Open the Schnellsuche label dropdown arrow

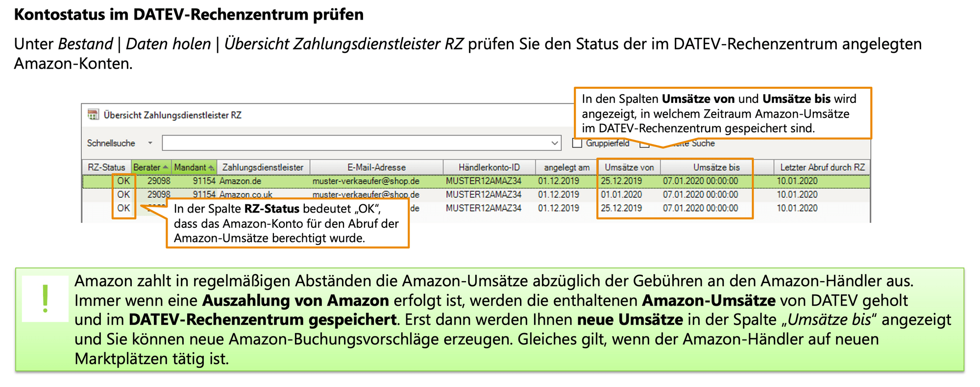(150, 143)
